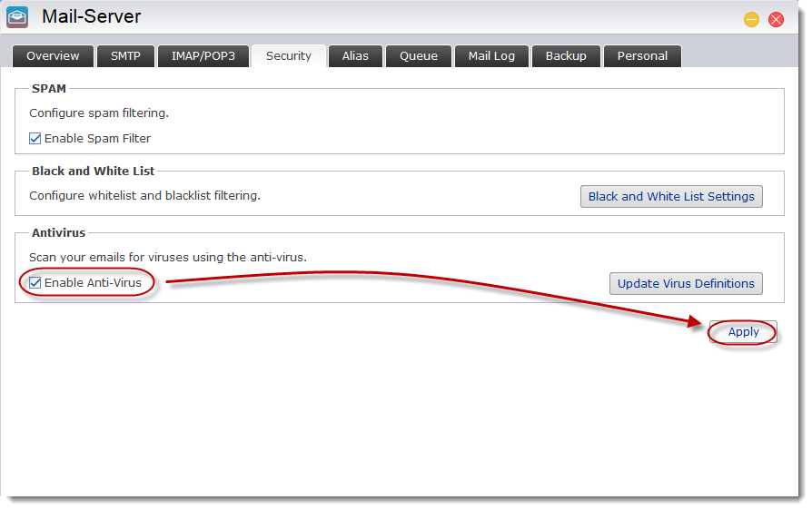The height and width of the screenshot is (510, 812).
Task: Open the Overview tab
Action: (53, 56)
